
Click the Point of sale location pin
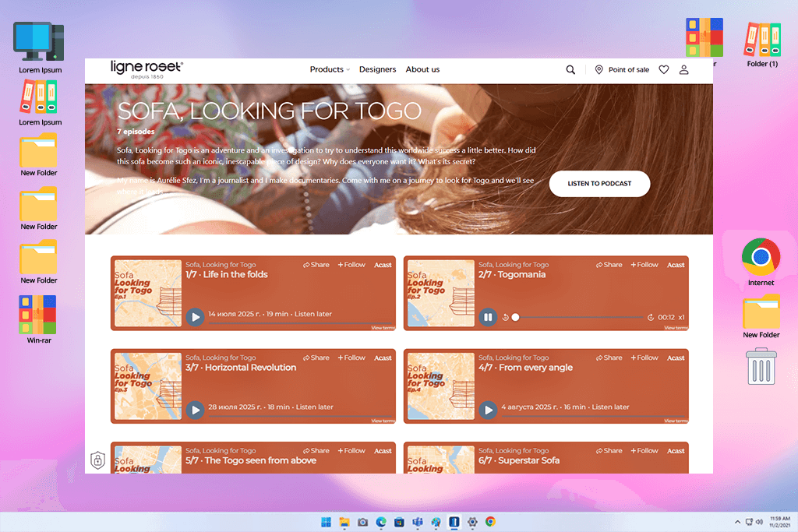tap(599, 69)
